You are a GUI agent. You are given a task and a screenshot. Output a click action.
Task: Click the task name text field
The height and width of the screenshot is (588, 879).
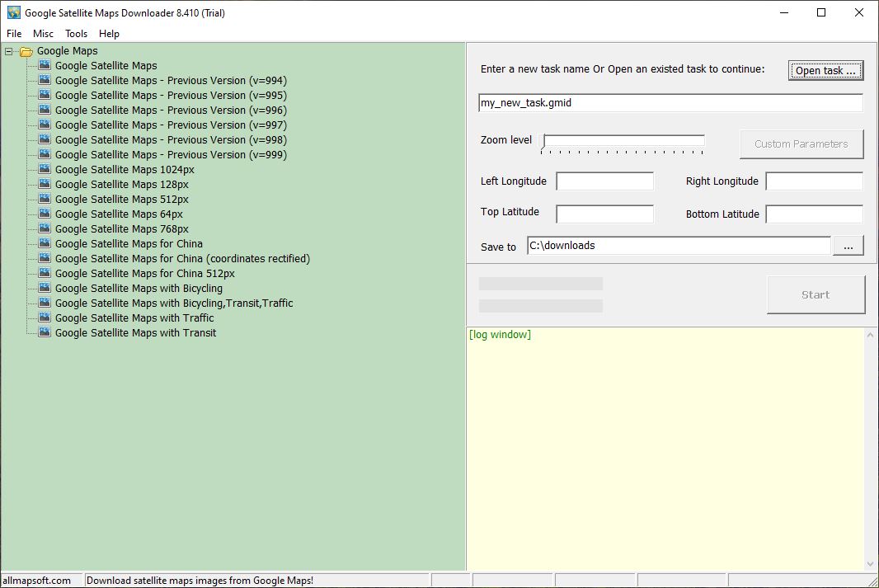pyautogui.click(x=670, y=103)
